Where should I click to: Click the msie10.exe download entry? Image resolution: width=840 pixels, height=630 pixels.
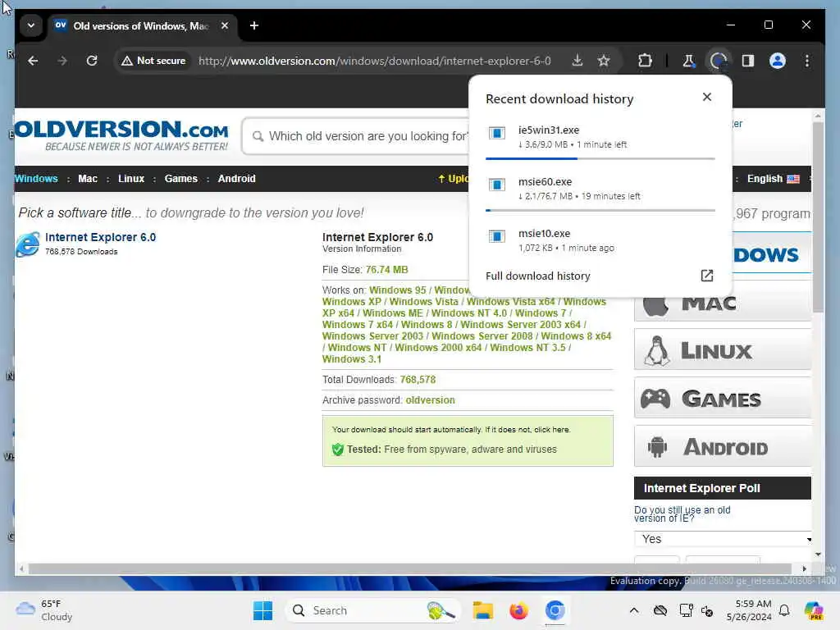click(x=600, y=240)
